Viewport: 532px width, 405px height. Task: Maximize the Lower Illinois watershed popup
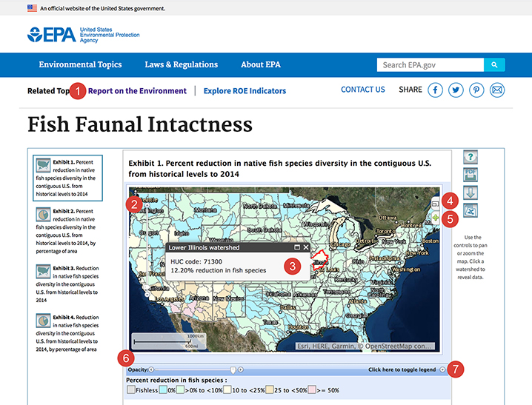click(x=297, y=247)
